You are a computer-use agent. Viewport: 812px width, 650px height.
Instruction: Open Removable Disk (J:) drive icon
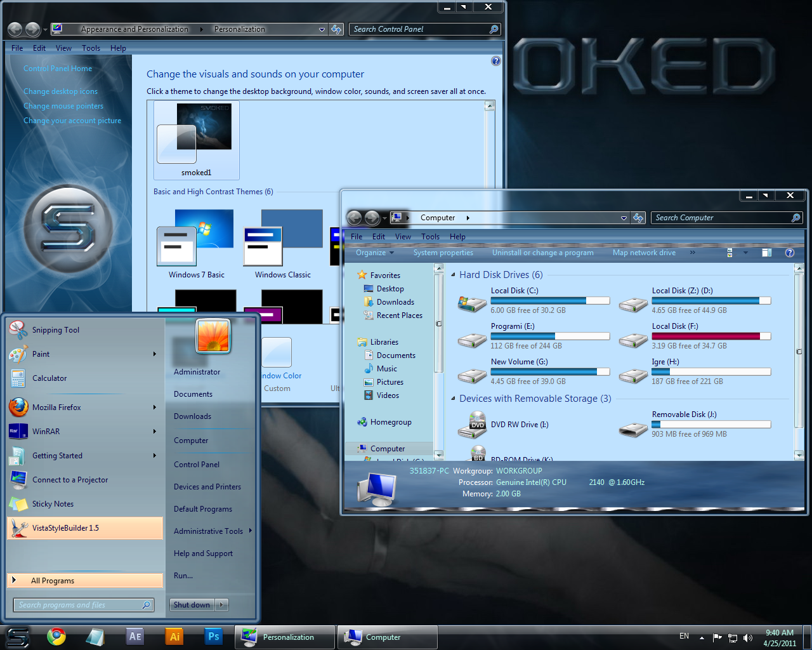pyautogui.click(x=633, y=430)
